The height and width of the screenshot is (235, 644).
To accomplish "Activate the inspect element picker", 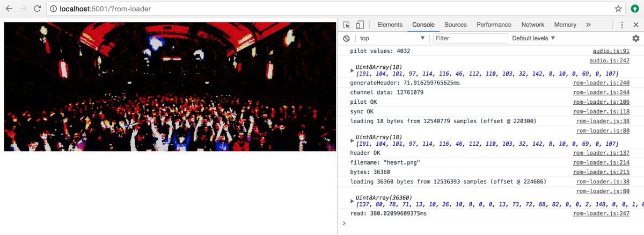I will coord(347,25).
